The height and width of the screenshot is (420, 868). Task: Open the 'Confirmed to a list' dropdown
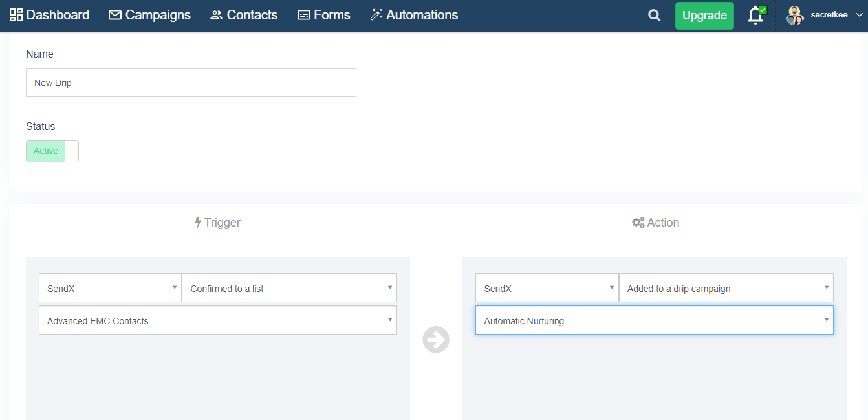pos(289,288)
